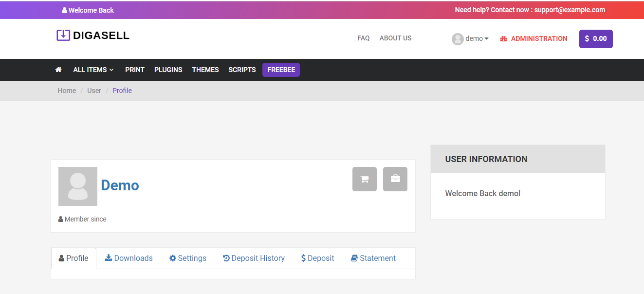
Task: Switch to the Deposit tab
Action: 318,258
